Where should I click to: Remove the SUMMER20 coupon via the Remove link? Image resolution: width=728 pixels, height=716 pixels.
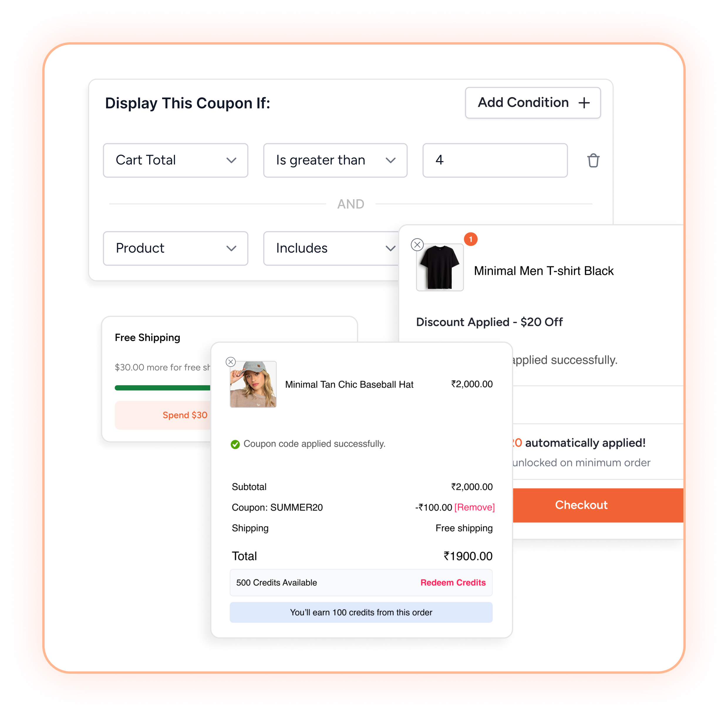474,507
